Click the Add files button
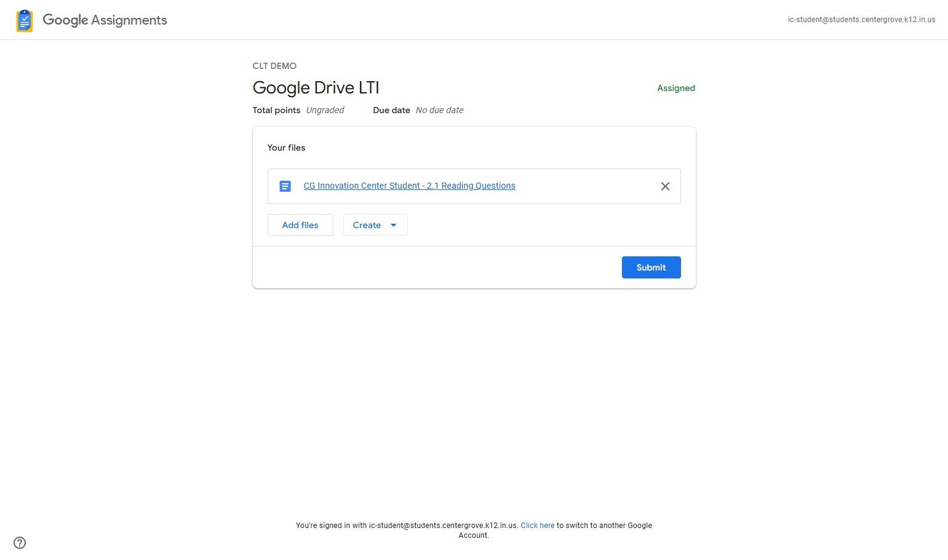This screenshot has width=948, height=560. pos(300,225)
